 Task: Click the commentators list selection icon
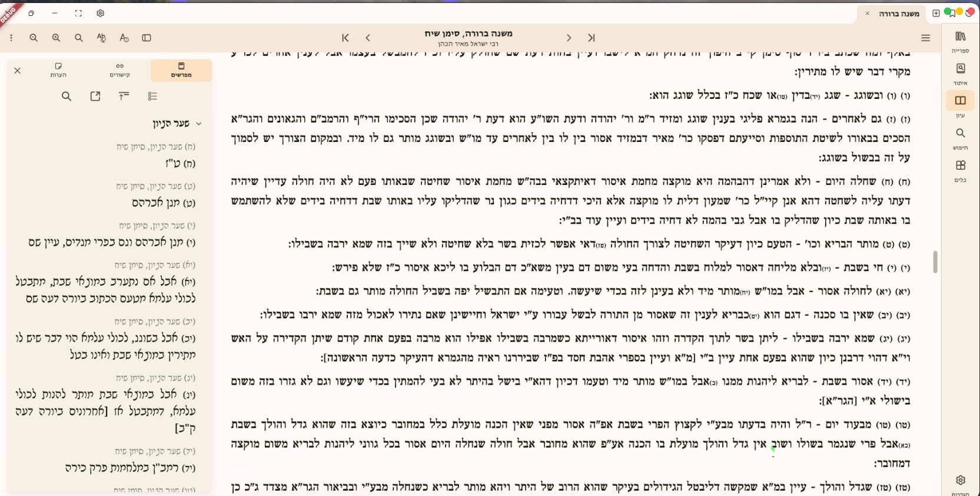(x=152, y=96)
